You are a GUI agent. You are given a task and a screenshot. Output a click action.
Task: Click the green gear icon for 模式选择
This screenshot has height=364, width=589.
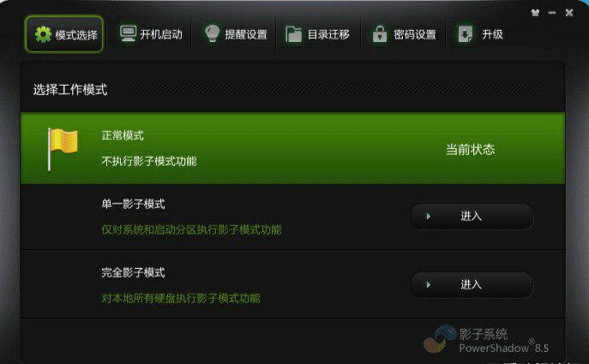[x=43, y=34]
